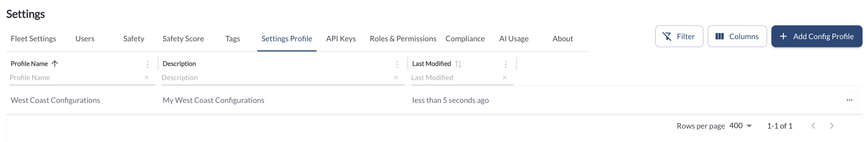The height and width of the screenshot is (142, 868).
Task: Switch to the API Keys tab
Action: pos(341,39)
